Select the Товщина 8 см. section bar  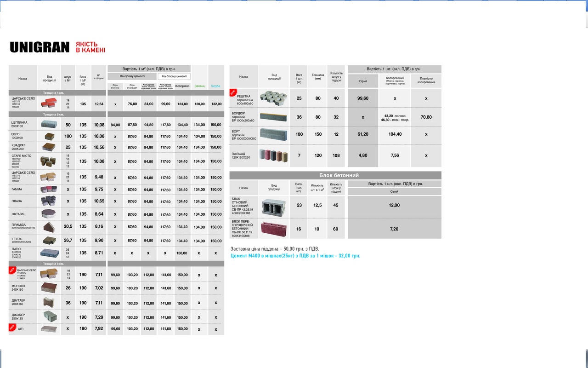[54, 264]
